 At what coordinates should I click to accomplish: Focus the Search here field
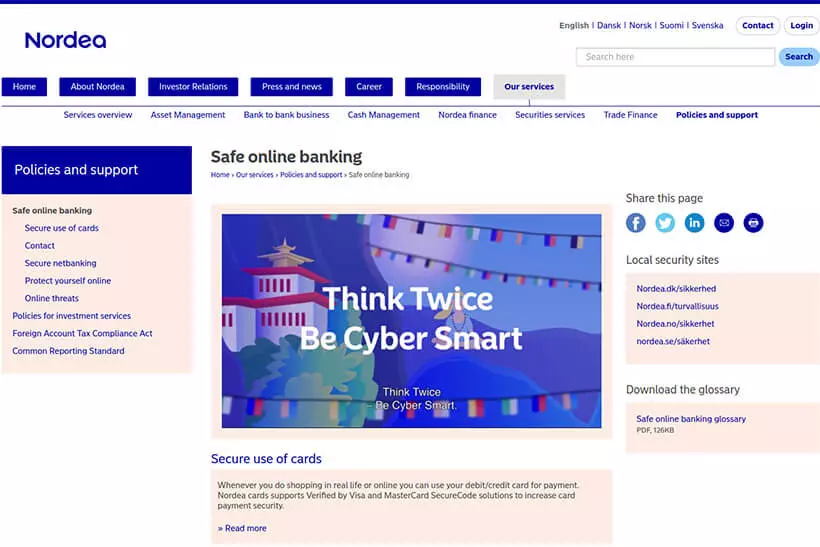(675, 57)
